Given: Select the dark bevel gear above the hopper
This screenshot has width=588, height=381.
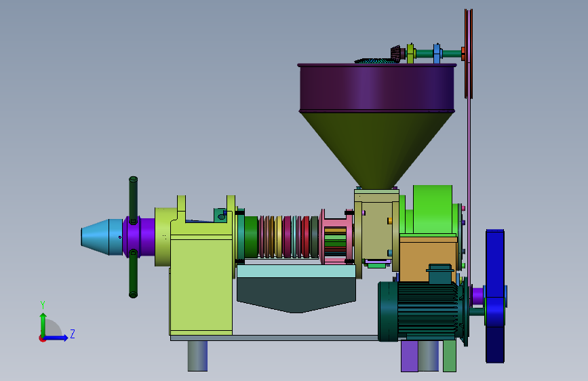Looking at the screenshot, I should (396, 54).
